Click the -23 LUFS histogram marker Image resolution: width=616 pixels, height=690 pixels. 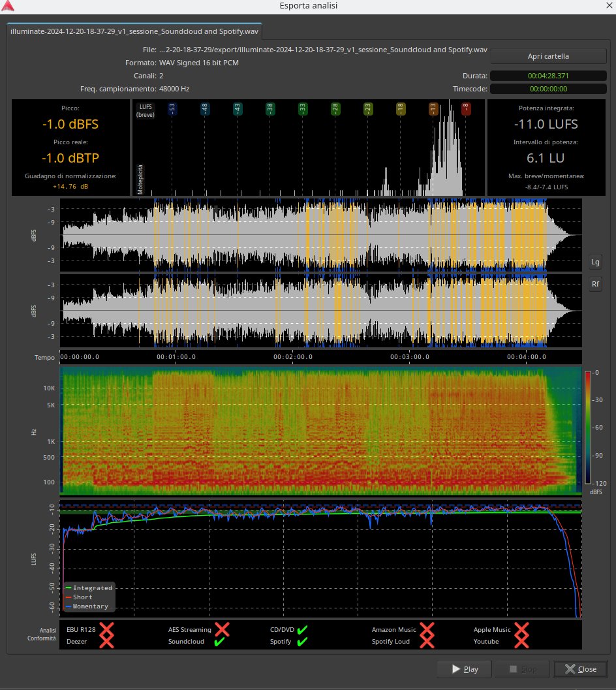(x=368, y=108)
